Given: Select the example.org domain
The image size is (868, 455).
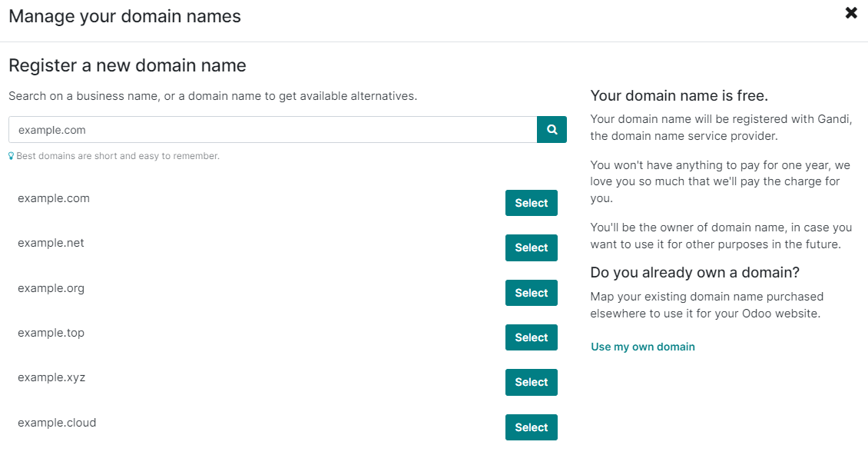Looking at the screenshot, I should click(x=531, y=292).
